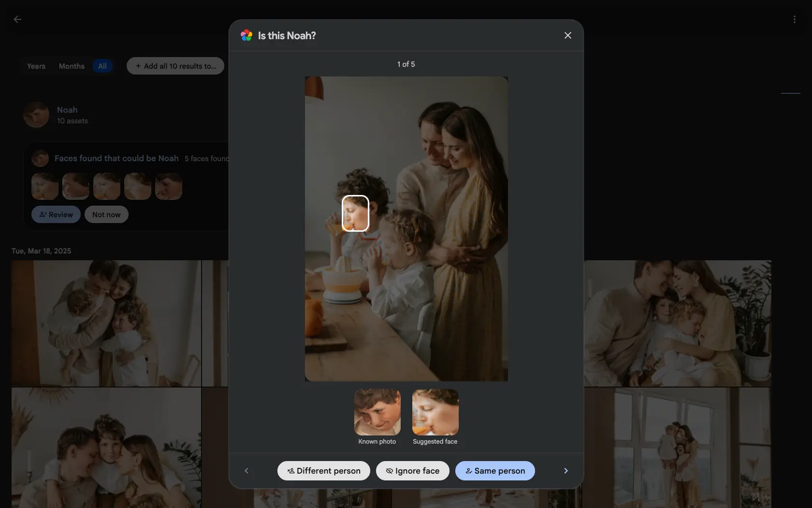Open the family photo bottom-left of grid

pos(106,448)
